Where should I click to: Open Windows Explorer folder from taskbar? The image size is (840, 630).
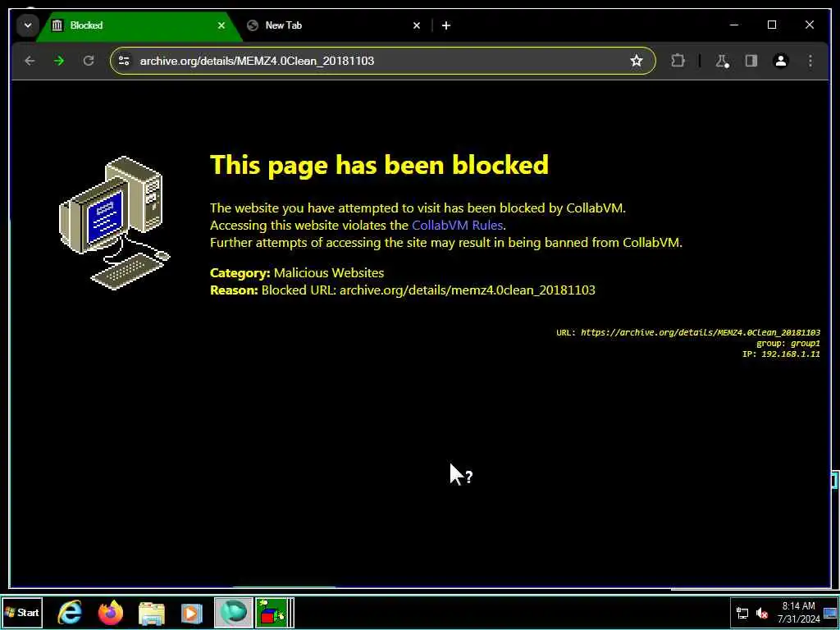tap(152, 613)
